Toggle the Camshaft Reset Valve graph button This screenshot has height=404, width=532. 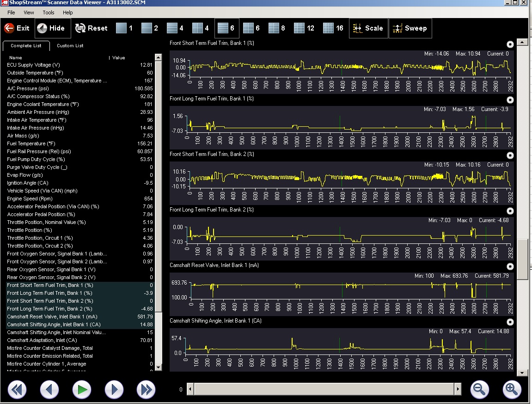coord(510,267)
